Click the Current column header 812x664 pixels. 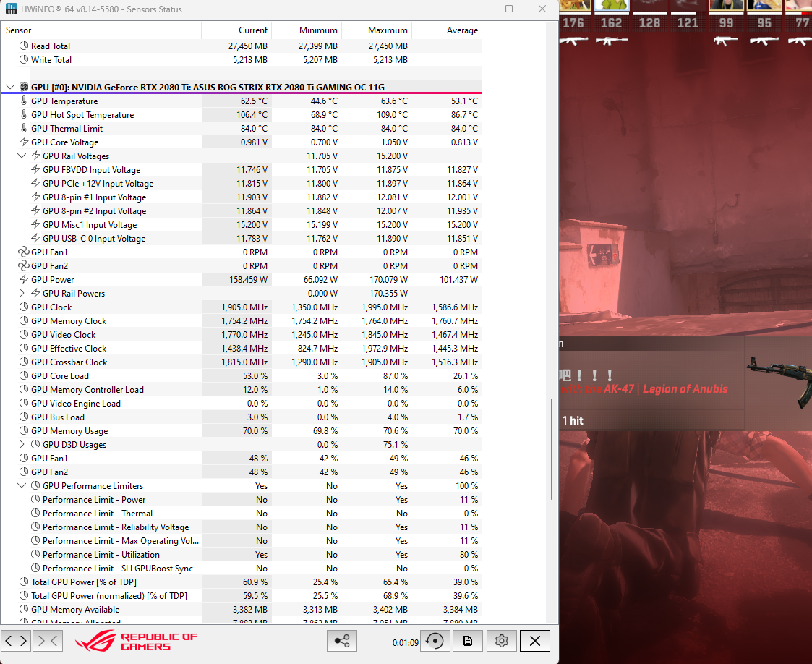[236, 30]
